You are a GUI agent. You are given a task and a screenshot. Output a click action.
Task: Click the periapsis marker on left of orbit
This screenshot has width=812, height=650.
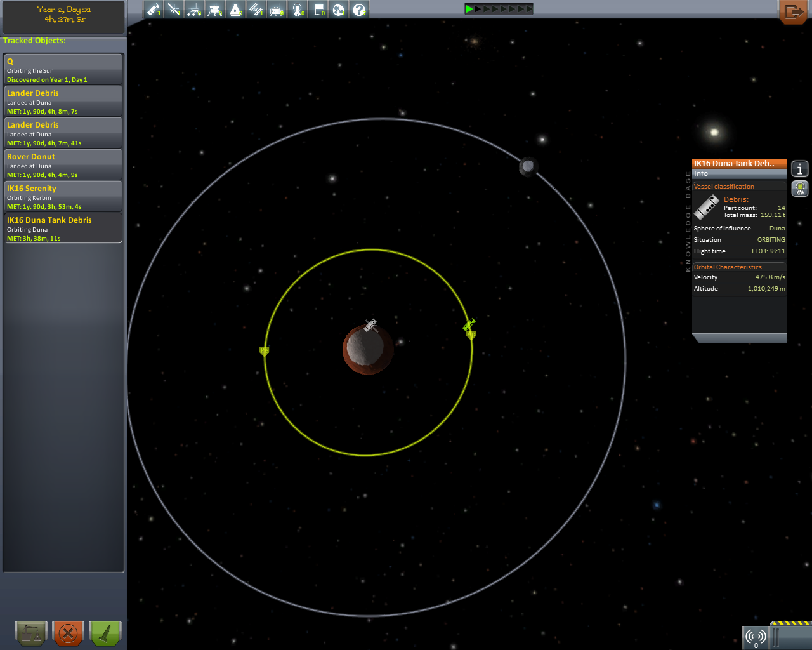(x=265, y=351)
